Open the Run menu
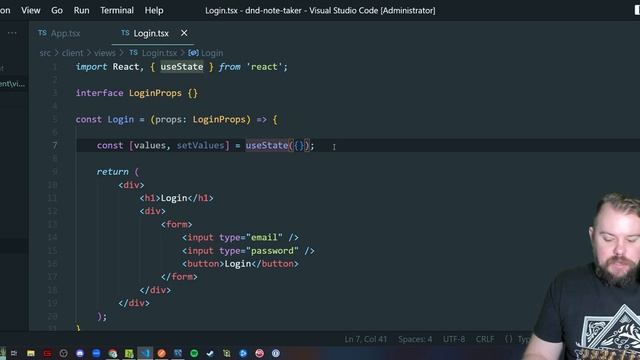 (81, 10)
